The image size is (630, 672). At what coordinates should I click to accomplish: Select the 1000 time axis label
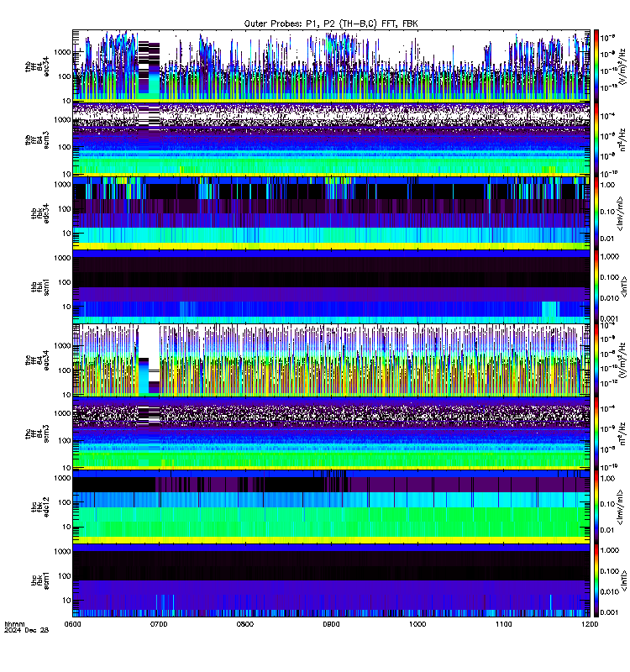pyautogui.click(x=417, y=624)
